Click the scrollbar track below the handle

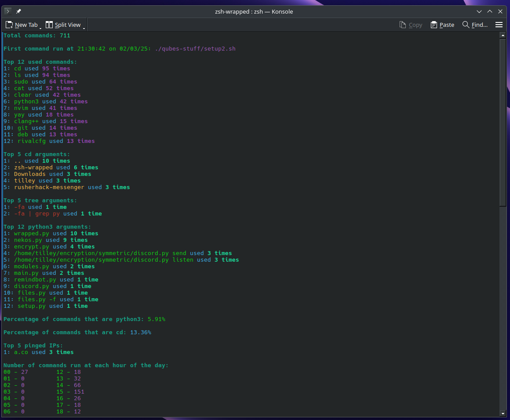[503, 308]
